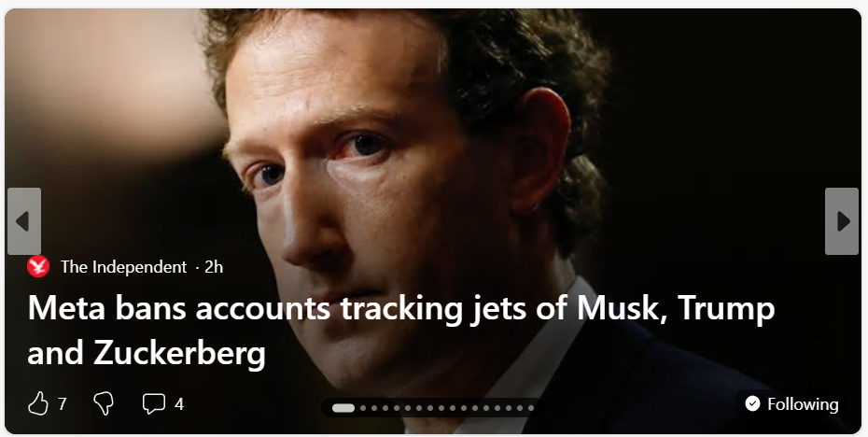Go to previous story with left arrow
The image size is (868, 437).
[x=24, y=221]
